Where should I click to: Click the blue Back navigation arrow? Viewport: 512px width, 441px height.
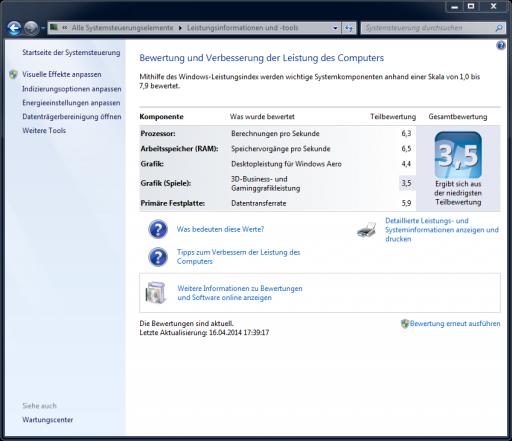[x=14, y=28]
